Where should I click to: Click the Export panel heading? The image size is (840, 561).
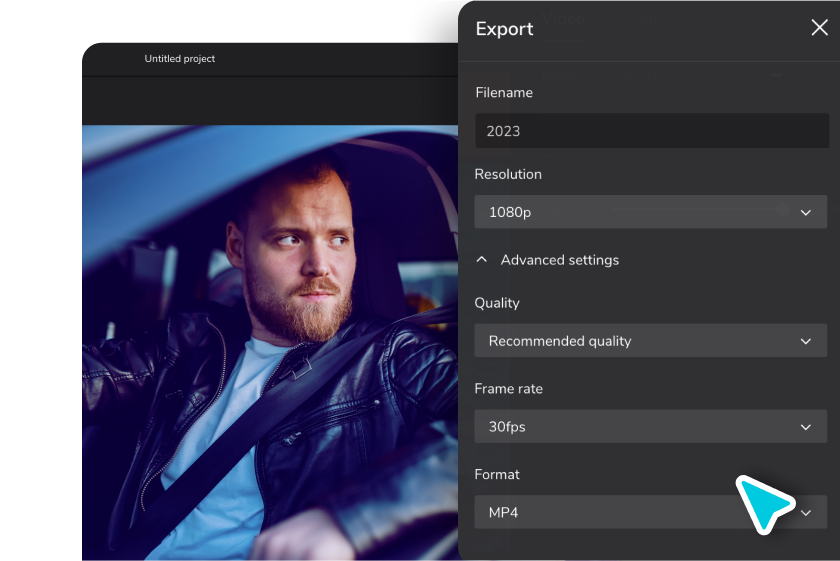(504, 28)
